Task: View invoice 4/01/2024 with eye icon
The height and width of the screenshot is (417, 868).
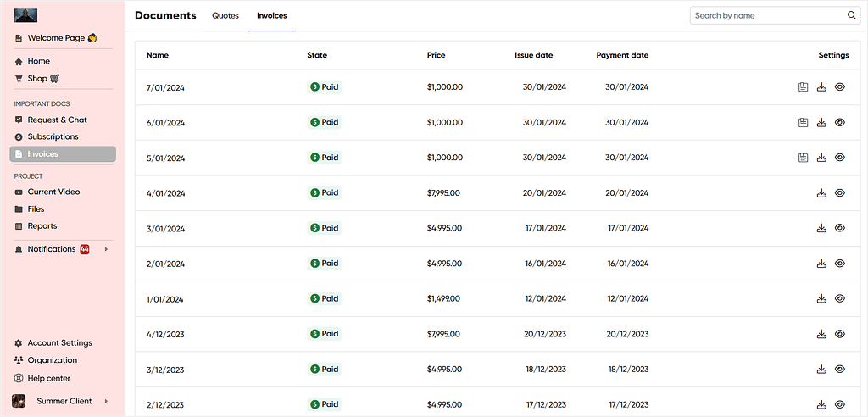Action: tap(840, 192)
